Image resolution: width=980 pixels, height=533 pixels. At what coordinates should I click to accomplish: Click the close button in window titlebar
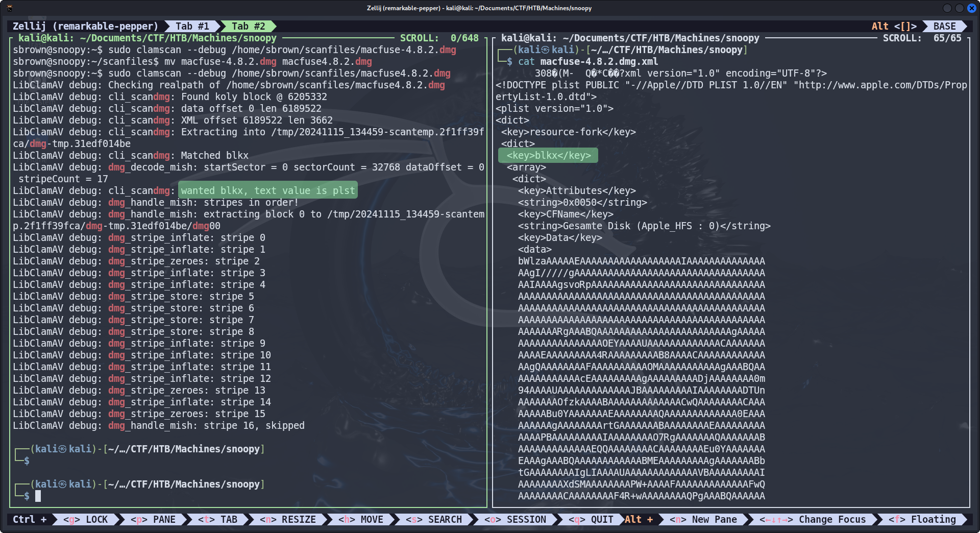pos(972,8)
